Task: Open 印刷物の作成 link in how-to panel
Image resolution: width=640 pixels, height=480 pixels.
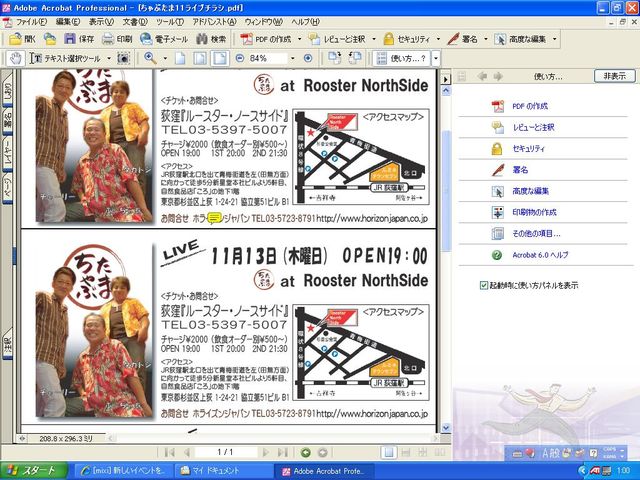Action: point(534,212)
